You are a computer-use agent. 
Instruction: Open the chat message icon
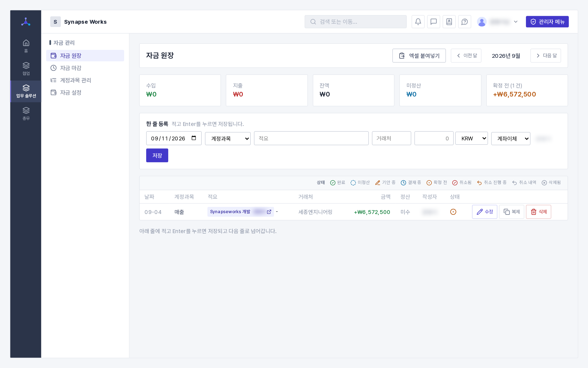pos(434,22)
